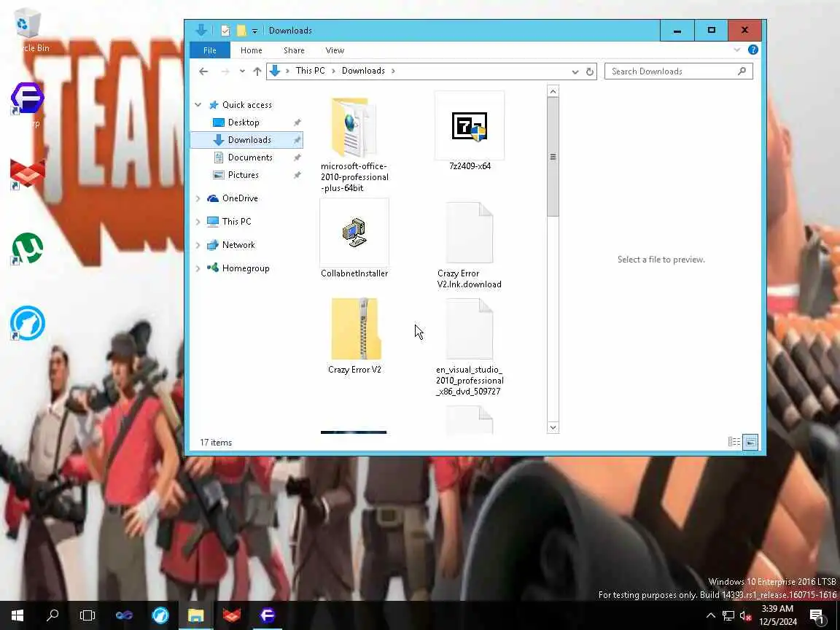Switch to Large icons view layout icon
This screenshot has width=840, height=630.
coord(750,442)
